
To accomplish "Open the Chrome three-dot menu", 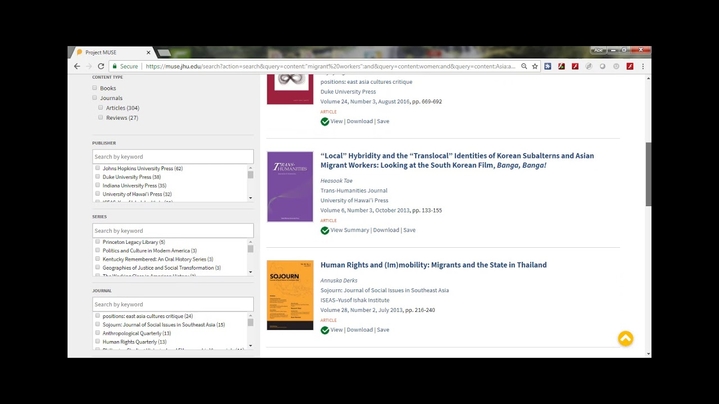I will (643, 66).
